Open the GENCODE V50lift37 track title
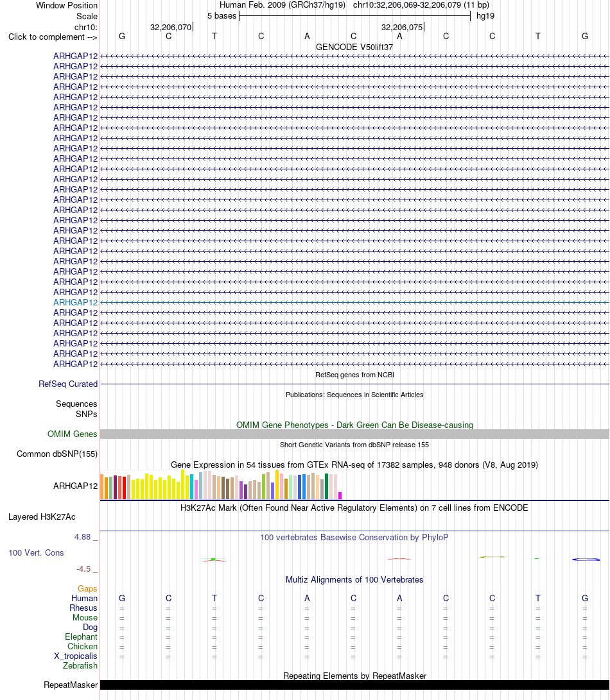The image size is (610, 700). (354, 47)
